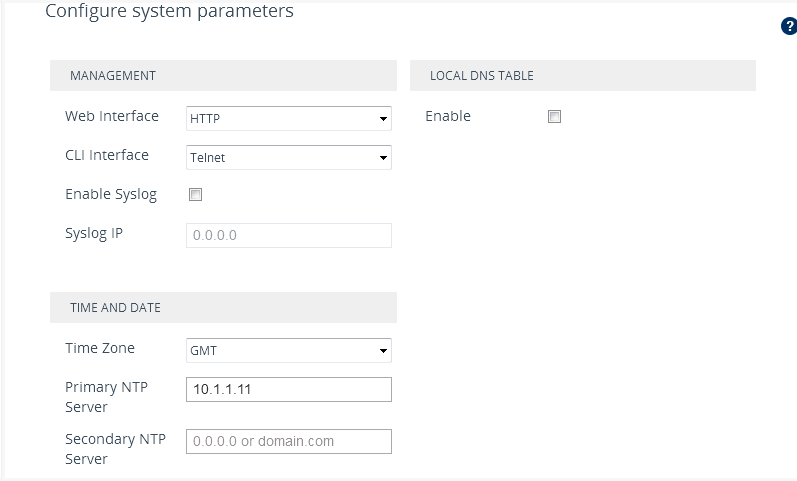Viewport: 797px width, 481px height.
Task: Focus the Primary NTP Server field
Action: tap(288, 389)
